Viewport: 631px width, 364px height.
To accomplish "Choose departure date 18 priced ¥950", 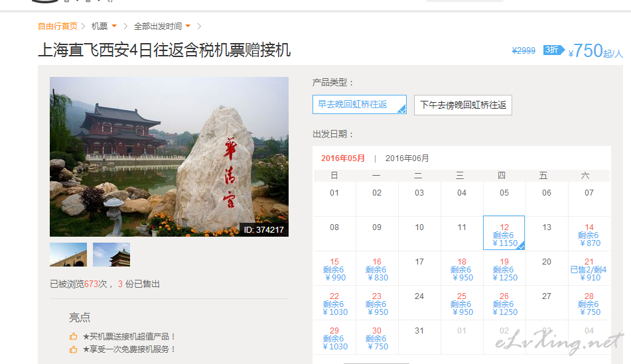I will tap(462, 269).
